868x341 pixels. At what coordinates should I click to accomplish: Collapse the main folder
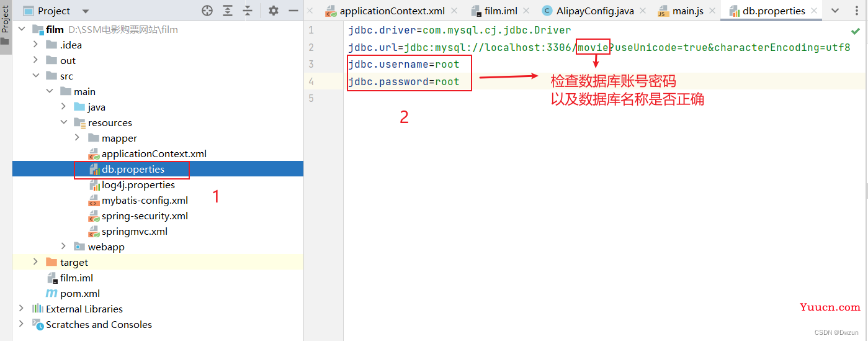click(50, 91)
